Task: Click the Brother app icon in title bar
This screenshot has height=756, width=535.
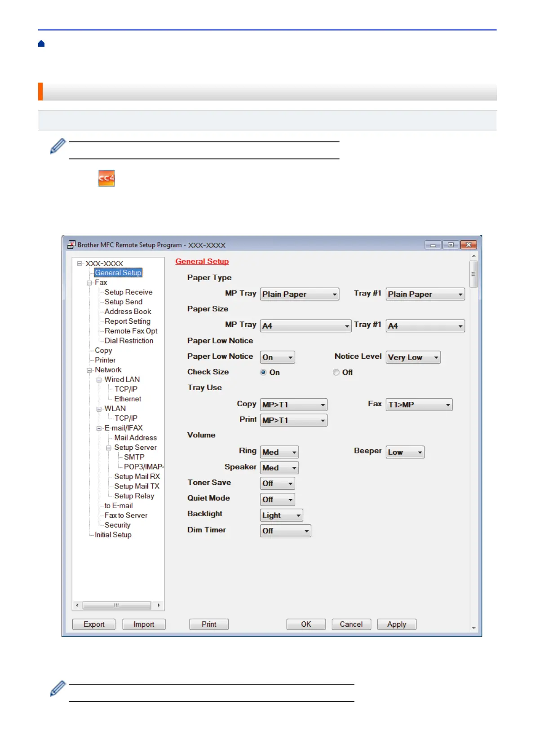Action: tap(71, 244)
